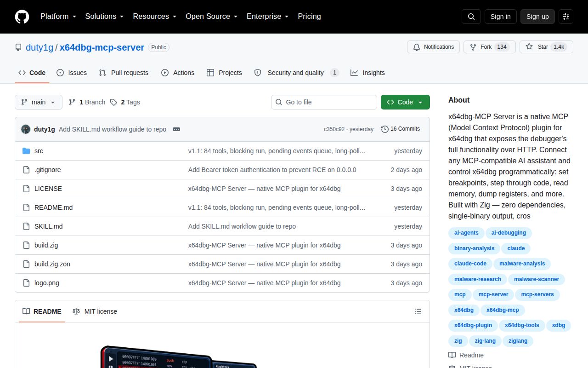Open the logo.png file

tap(46, 283)
